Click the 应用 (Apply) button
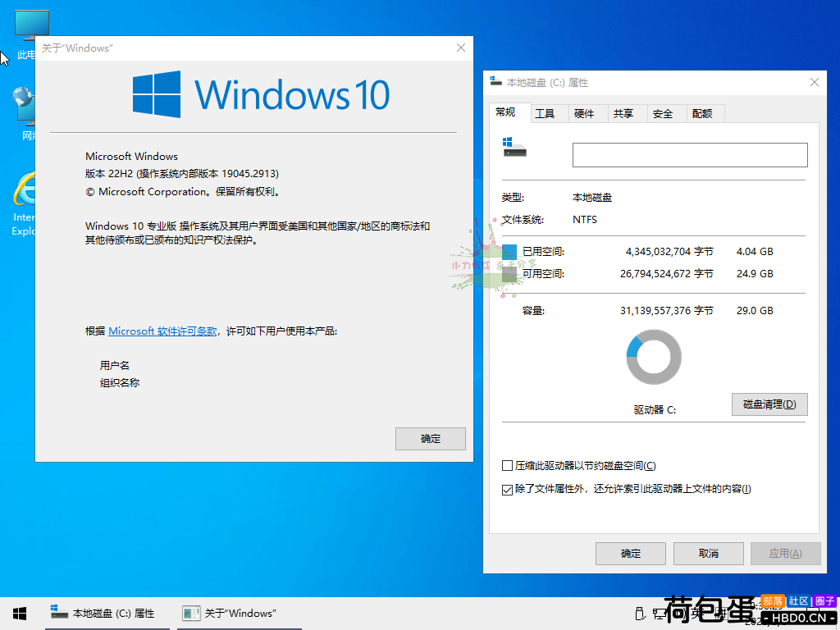Screen dimensions: 840x630 pos(785,554)
